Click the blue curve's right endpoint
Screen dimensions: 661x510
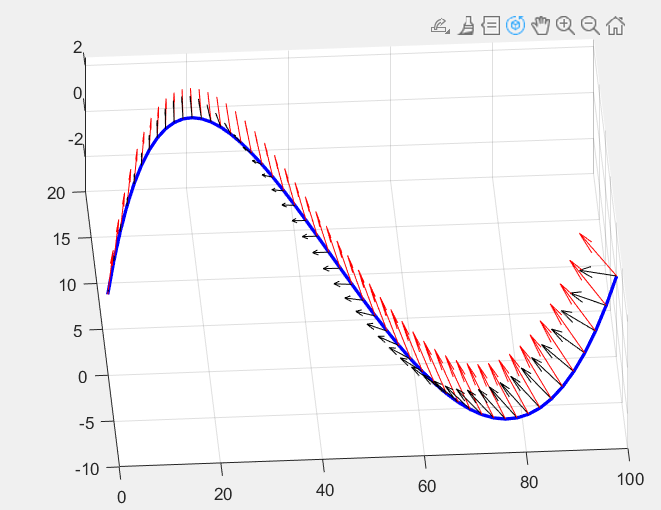(x=616, y=277)
